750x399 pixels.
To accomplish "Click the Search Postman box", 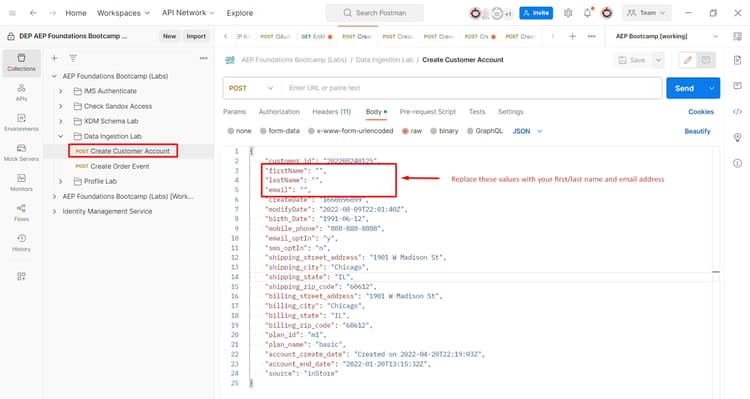I will click(375, 13).
